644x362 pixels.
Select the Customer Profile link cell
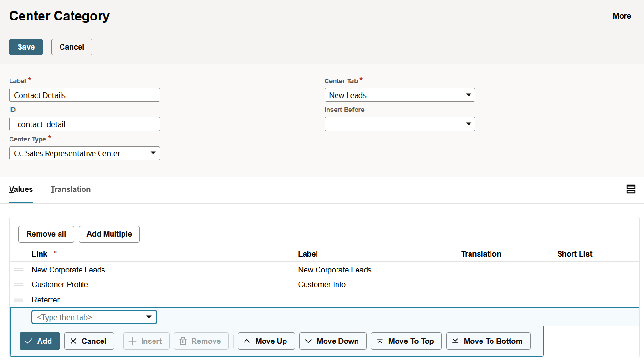click(60, 284)
